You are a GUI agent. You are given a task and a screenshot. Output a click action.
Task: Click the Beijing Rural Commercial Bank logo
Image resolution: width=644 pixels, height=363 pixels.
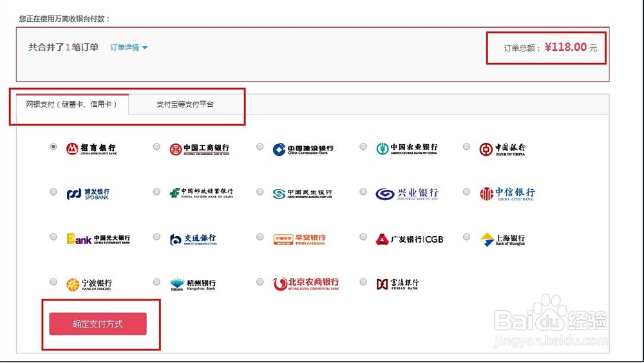(306, 284)
